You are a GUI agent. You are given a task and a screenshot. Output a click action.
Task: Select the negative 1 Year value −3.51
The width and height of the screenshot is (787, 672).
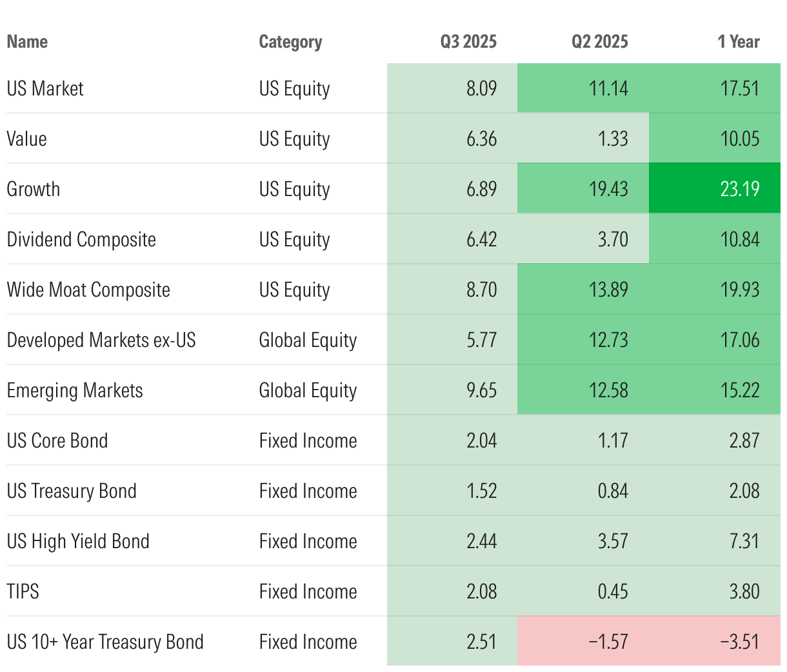pos(740,642)
